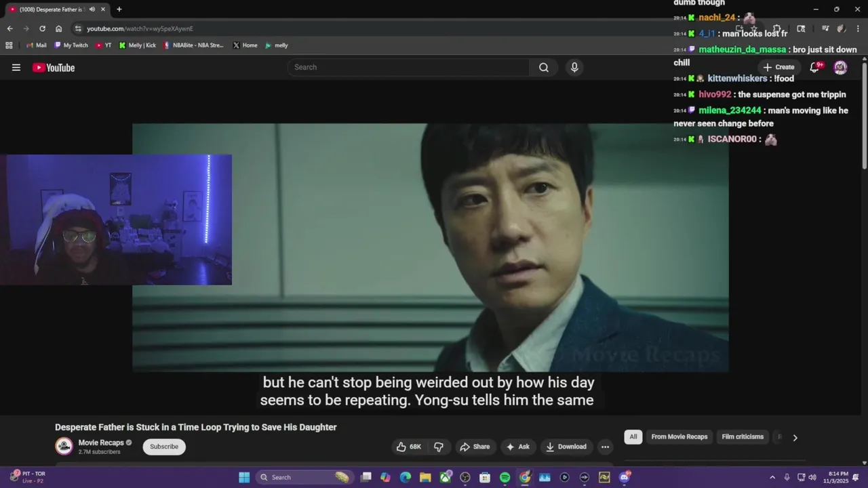Start voice search with the microphone icon
Screen dimensions: 868x488
click(x=574, y=67)
